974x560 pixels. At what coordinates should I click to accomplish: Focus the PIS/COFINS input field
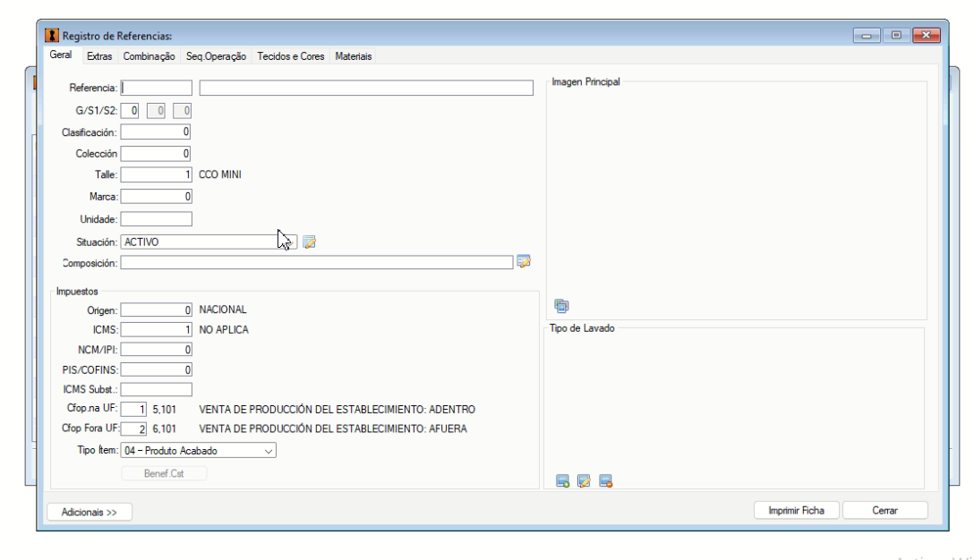(157, 370)
